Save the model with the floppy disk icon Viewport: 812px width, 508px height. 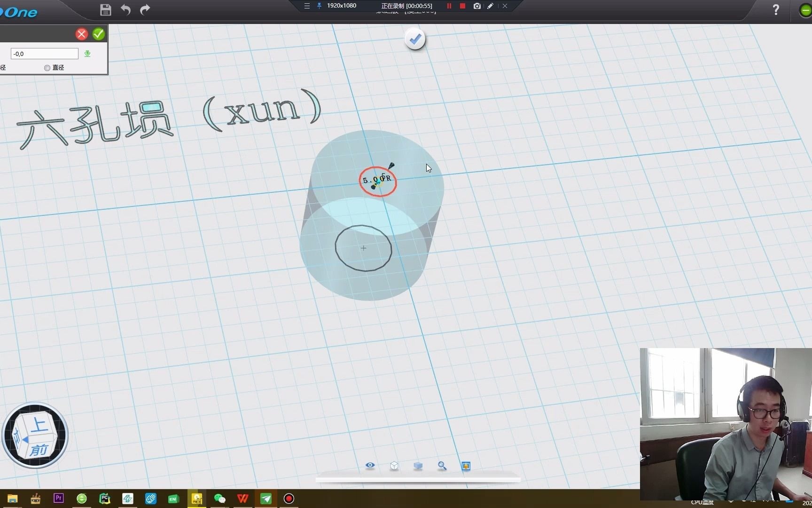click(x=106, y=9)
